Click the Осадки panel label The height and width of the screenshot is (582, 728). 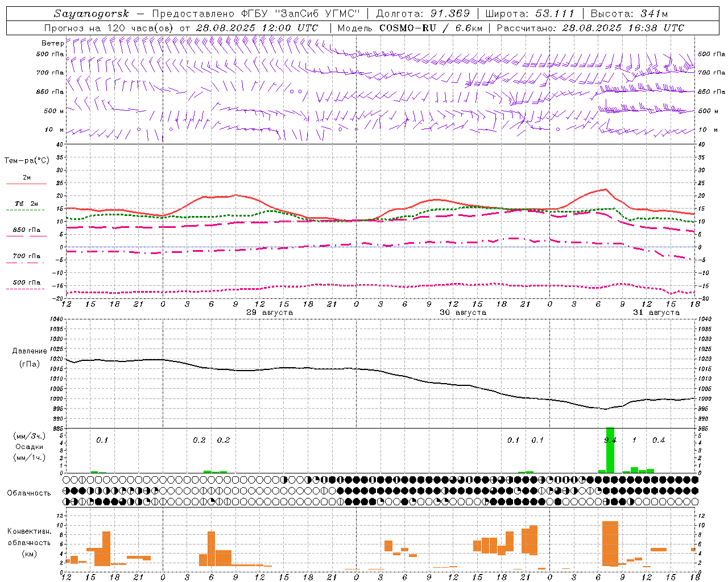[30, 447]
